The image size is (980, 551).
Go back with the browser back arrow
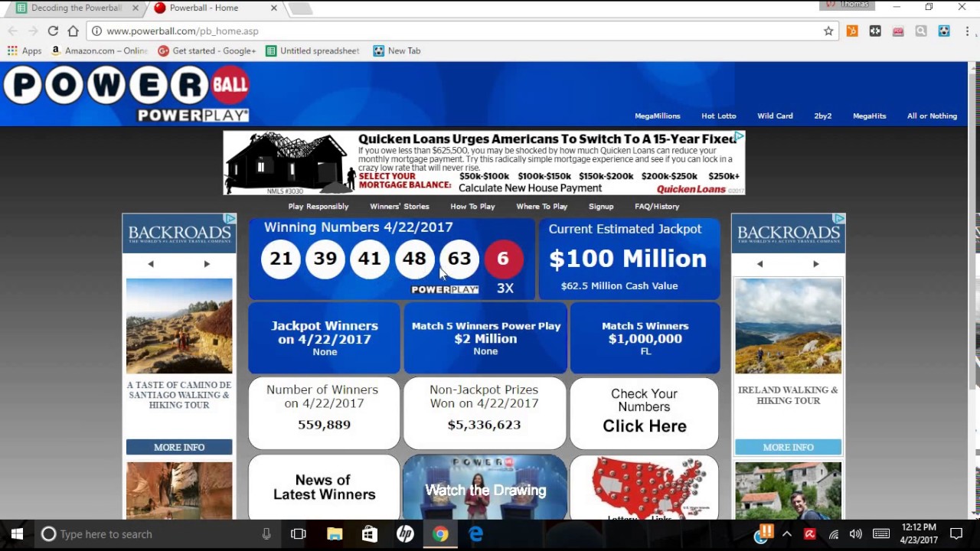[13, 31]
